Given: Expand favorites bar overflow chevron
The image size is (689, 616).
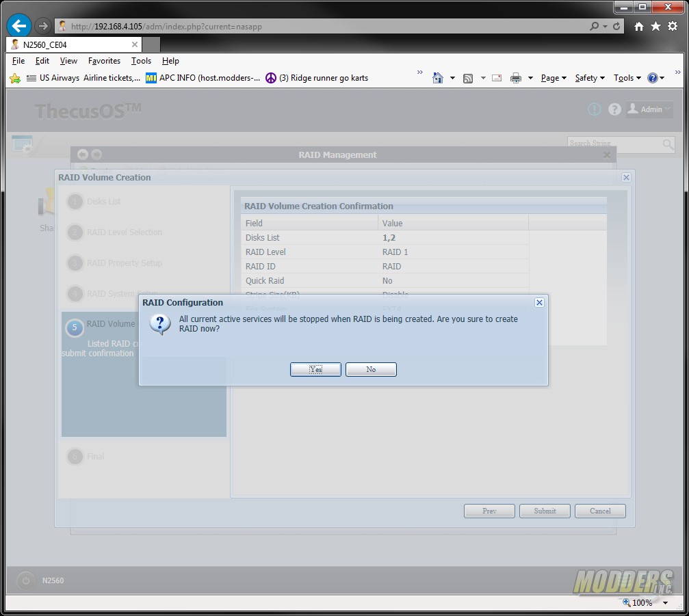Looking at the screenshot, I should [x=419, y=72].
